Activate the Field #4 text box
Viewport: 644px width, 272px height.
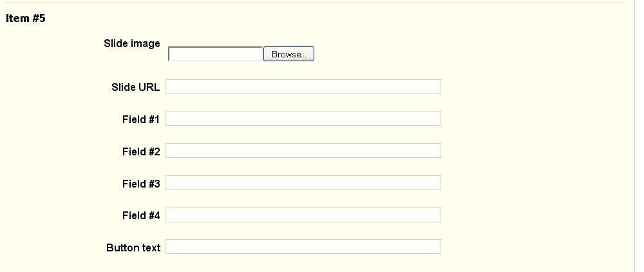point(303,215)
